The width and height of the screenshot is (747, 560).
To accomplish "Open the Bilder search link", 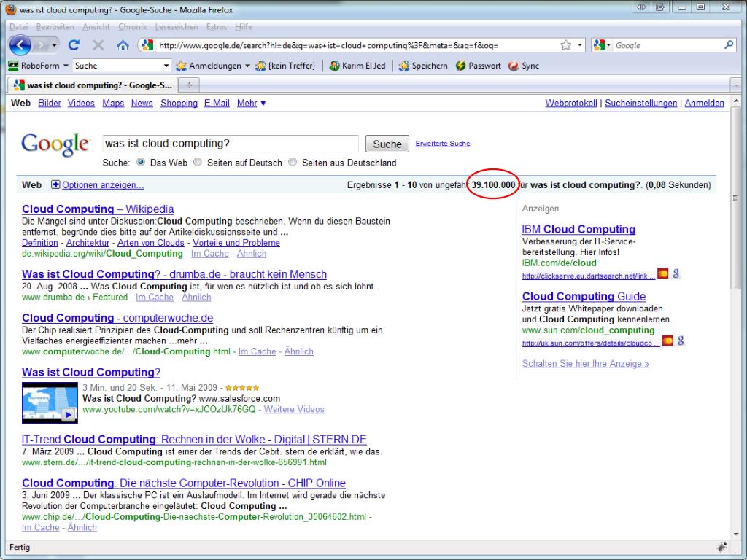I will (x=50, y=103).
